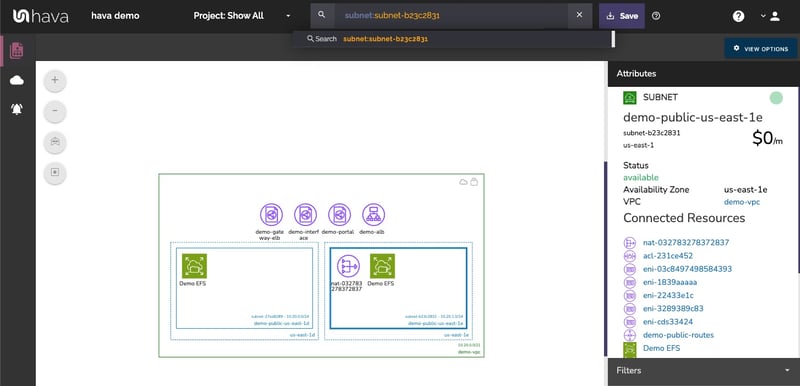Image resolution: width=800 pixels, height=386 pixels.
Task: Select the demo-portal load balancer icon
Action: [x=339, y=215]
